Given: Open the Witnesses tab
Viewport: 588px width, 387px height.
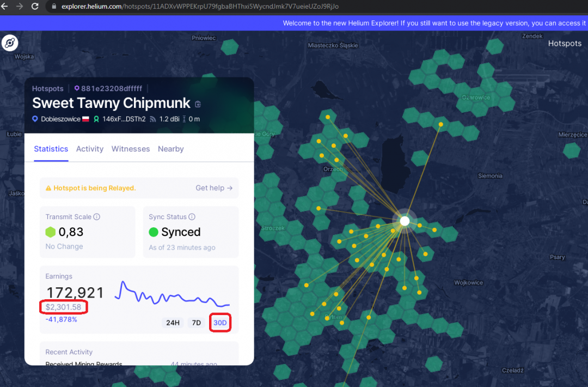Looking at the screenshot, I should pyautogui.click(x=131, y=149).
